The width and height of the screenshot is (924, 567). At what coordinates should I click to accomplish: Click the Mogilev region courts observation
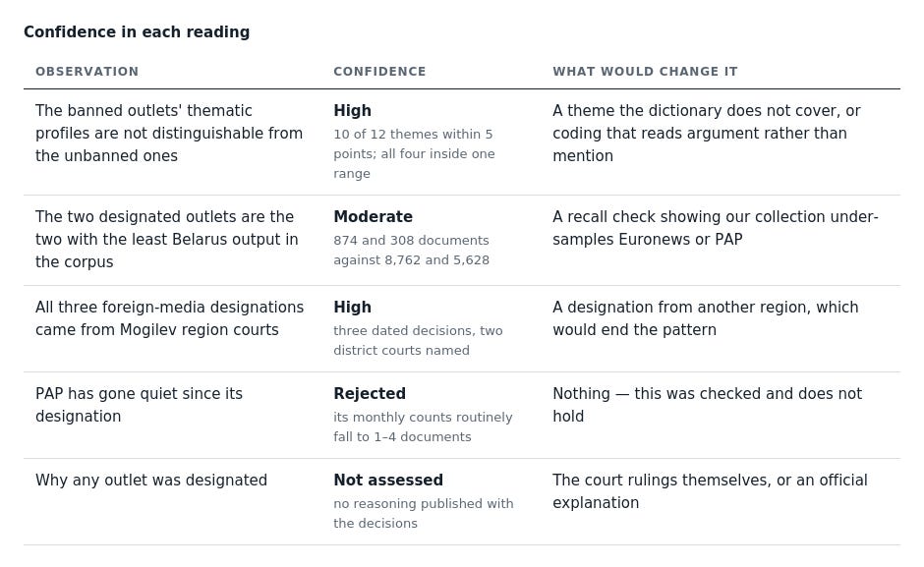(x=170, y=318)
